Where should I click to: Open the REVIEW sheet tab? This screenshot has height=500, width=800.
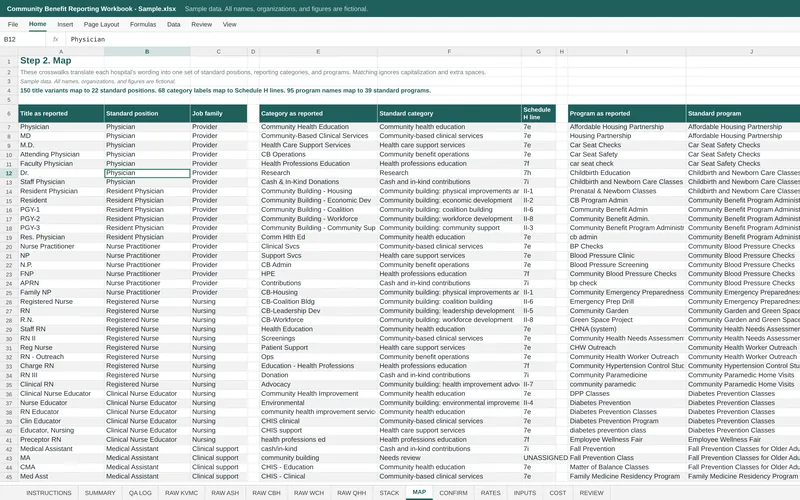591,493
